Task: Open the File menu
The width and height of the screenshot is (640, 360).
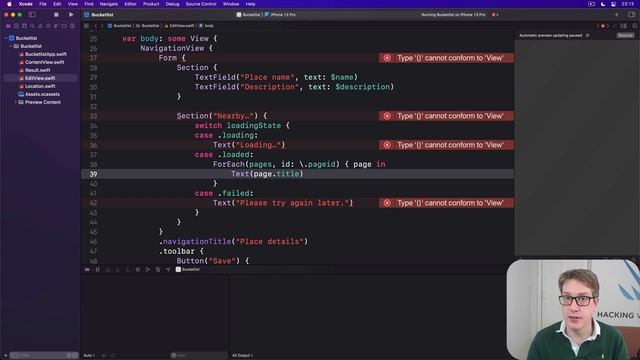Action: [x=42, y=4]
